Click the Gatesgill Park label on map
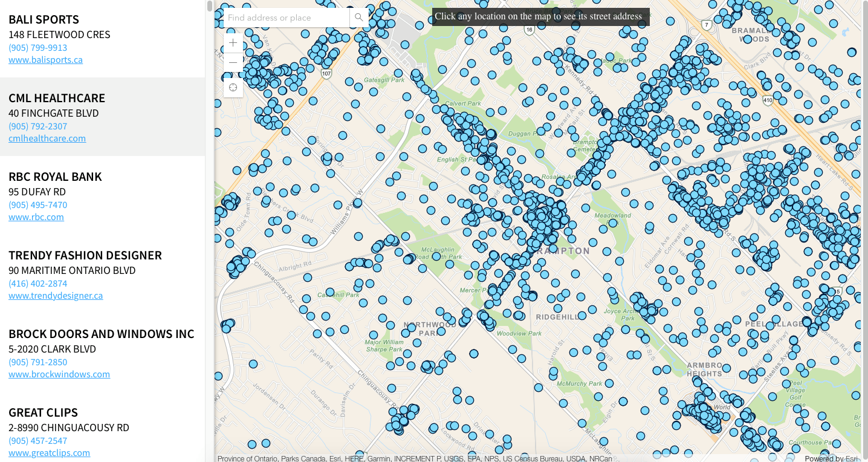868x462 pixels. [384, 80]
